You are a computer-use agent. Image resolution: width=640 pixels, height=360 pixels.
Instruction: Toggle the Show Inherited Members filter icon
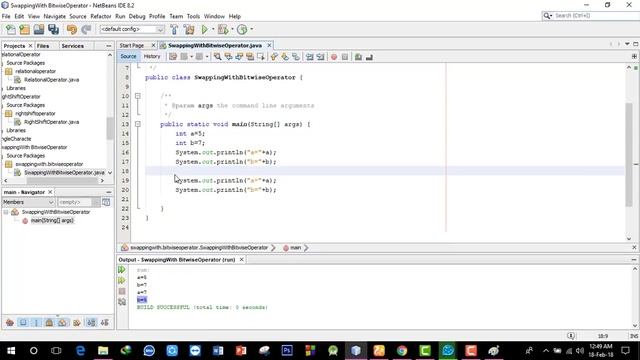[x=10, y=323]
